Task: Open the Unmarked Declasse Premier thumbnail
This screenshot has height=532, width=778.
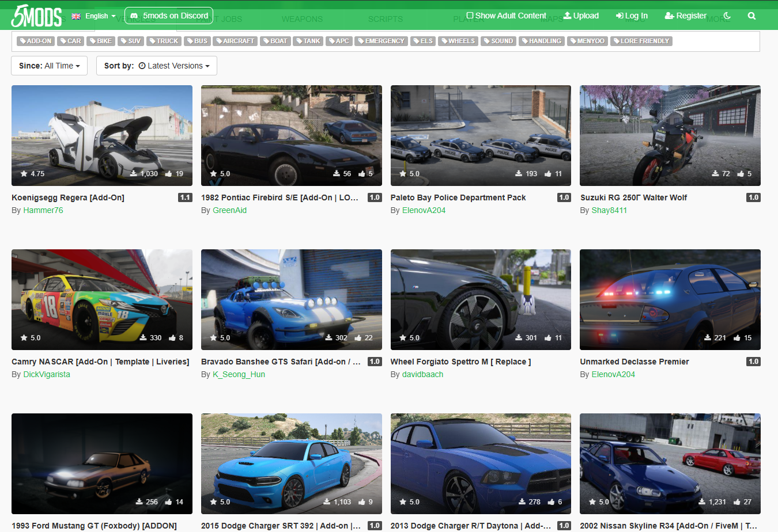Action: click(670, 299)
